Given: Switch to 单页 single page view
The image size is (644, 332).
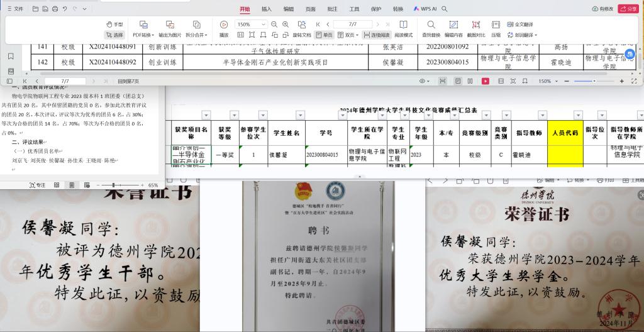Looking at the screenshot, I should [x=325, y=35].
